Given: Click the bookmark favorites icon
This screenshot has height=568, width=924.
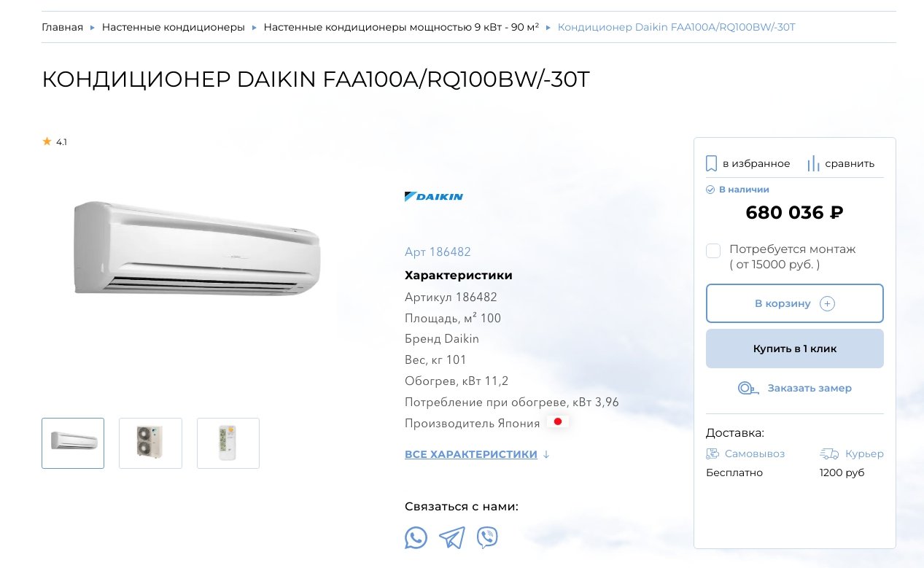Looking at the screenshot, I should (x=712, y=163).
